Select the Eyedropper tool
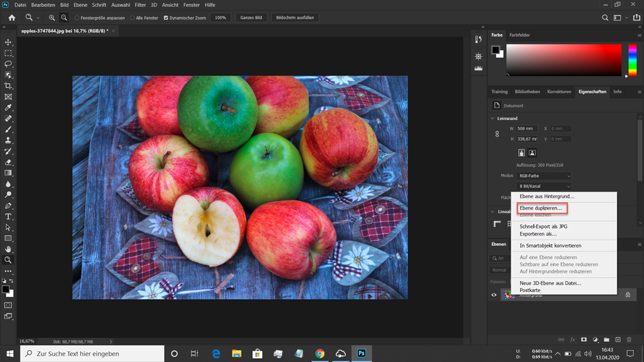 click(x=8, y=107)
